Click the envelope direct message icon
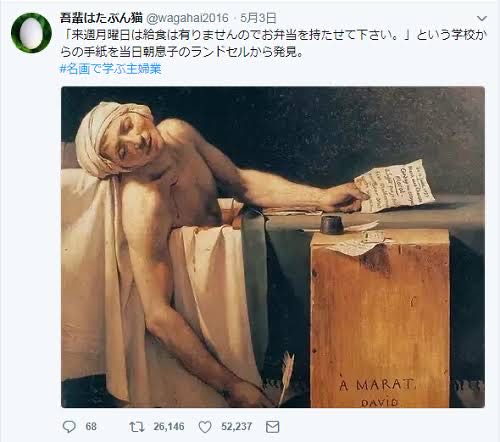 pos(272,427)
